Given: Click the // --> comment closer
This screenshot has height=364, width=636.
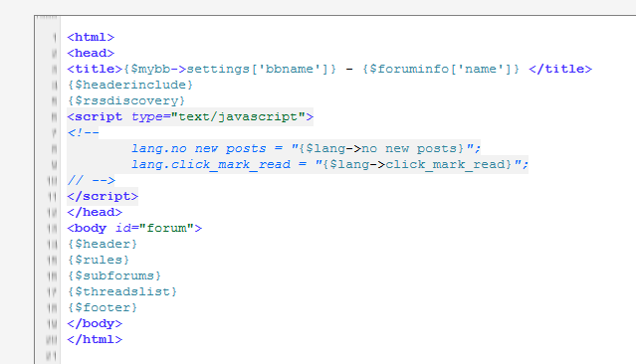Looking at the screenshot, I should click(91, 180).
